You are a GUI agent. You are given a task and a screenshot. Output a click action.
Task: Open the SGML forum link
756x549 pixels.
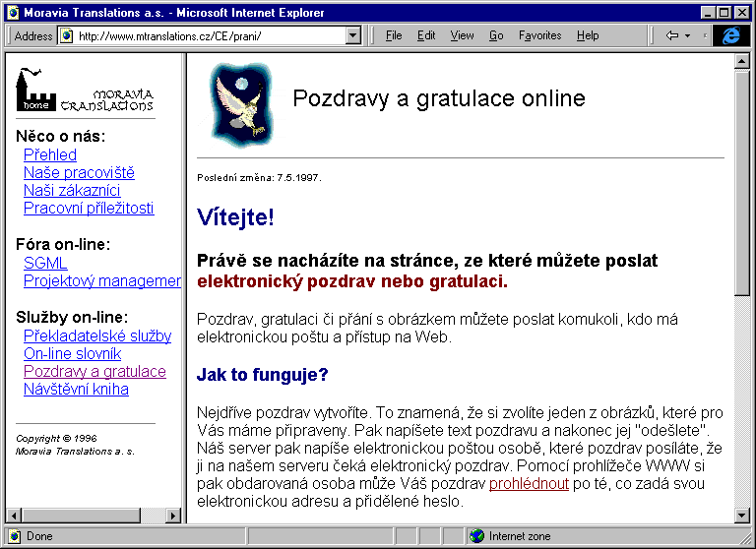[x=45, y=263]
